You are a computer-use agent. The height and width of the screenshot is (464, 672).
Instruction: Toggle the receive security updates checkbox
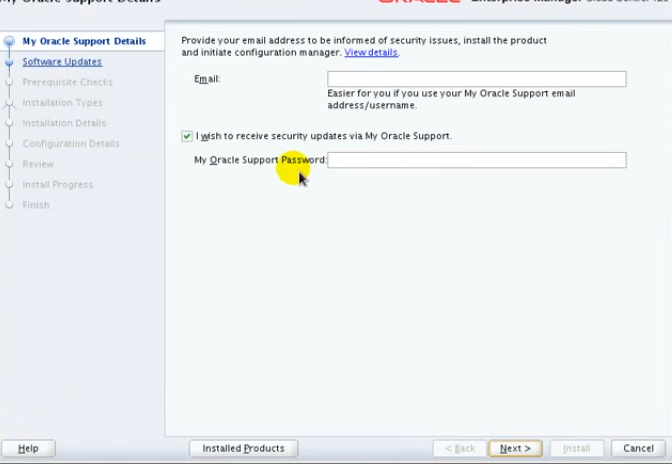pyautogui.click(x=187, y=136)
